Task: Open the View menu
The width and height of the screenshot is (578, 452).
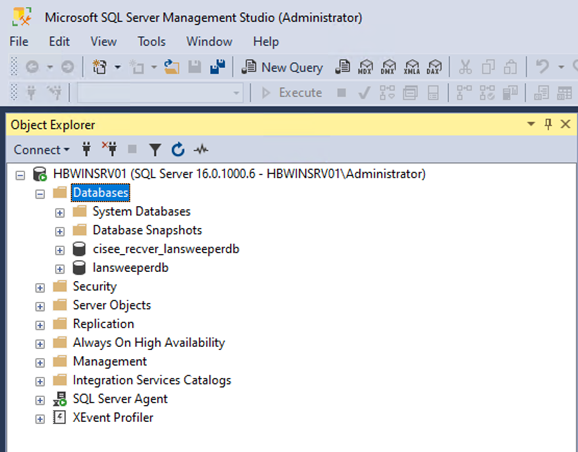Action: pyautogui.click(x=104, y=41)
